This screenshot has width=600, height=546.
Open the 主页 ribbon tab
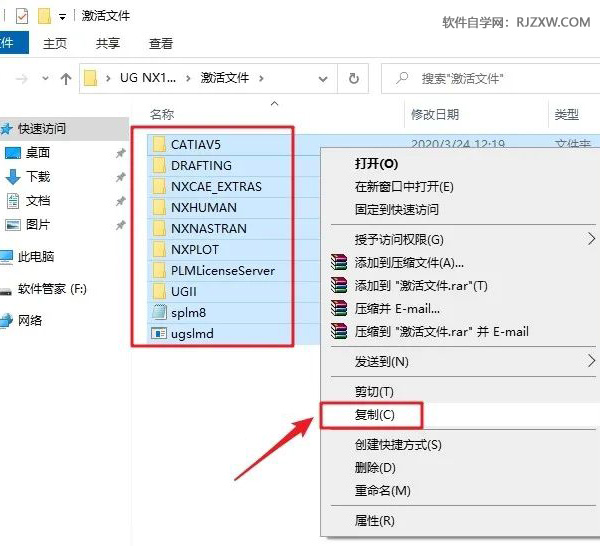click(55, 43)
